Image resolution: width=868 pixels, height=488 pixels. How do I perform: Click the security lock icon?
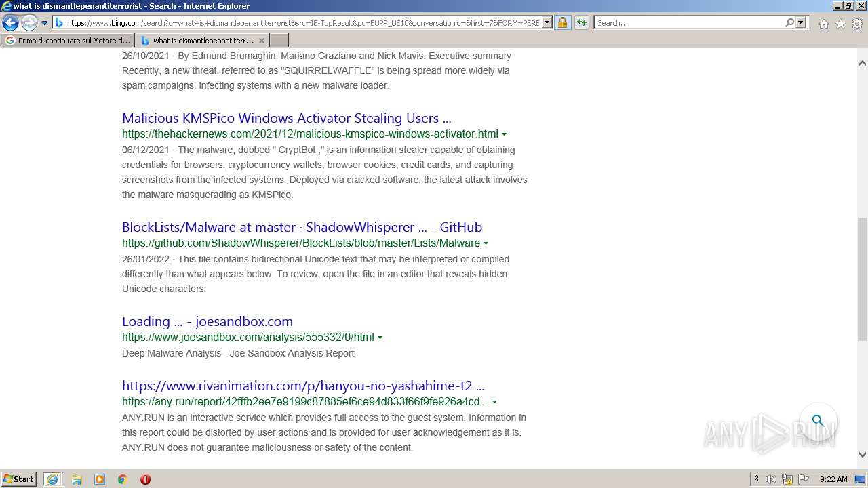562,23
